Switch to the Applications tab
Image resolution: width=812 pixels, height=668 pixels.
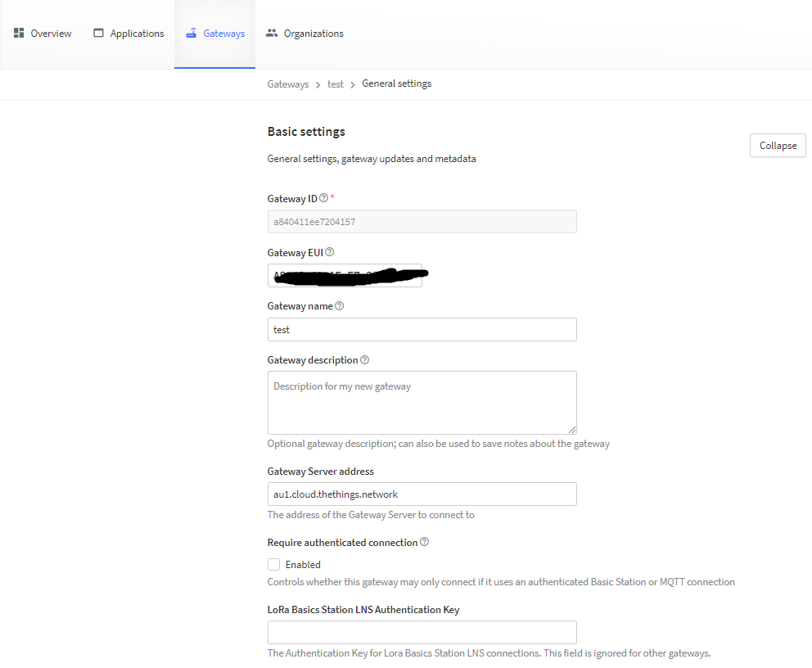128,33
